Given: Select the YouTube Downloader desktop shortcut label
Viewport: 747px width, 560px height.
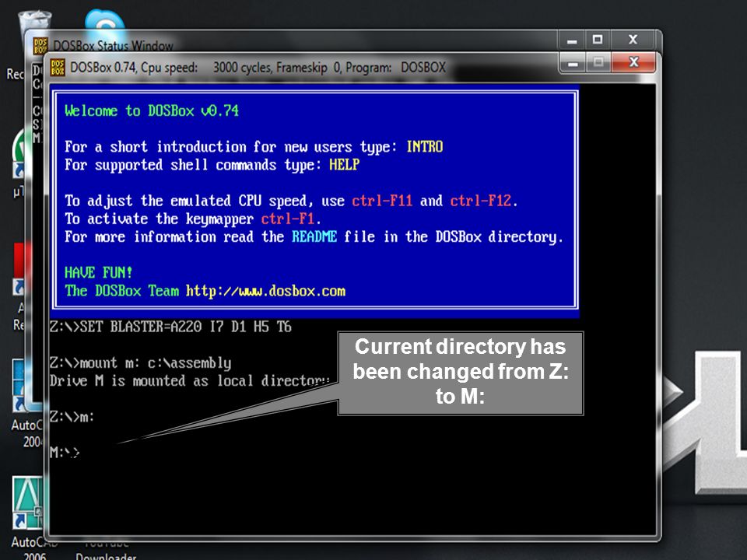Looking at the screenshot, I should pyautogui.click(x=106, y=551).
